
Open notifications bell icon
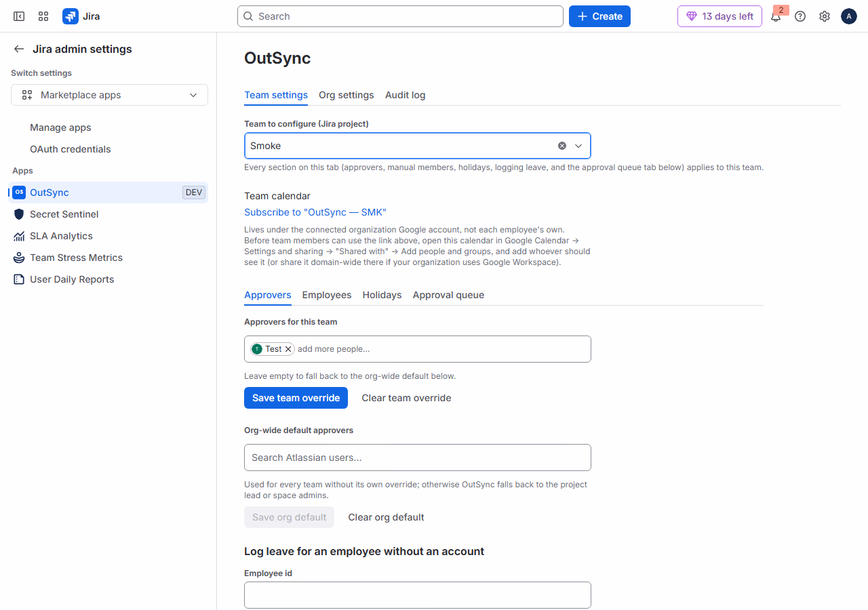pyautogui.click(x=776, y=16)
